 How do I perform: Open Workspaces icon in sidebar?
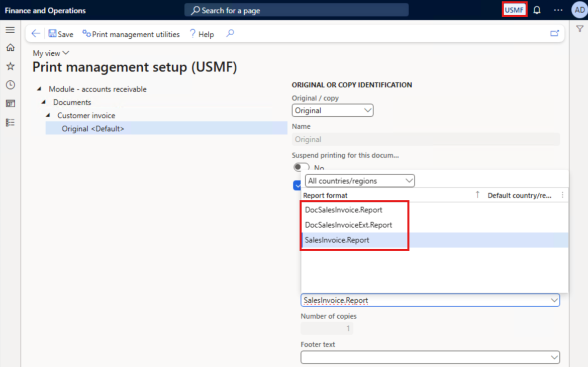(10, 104)
